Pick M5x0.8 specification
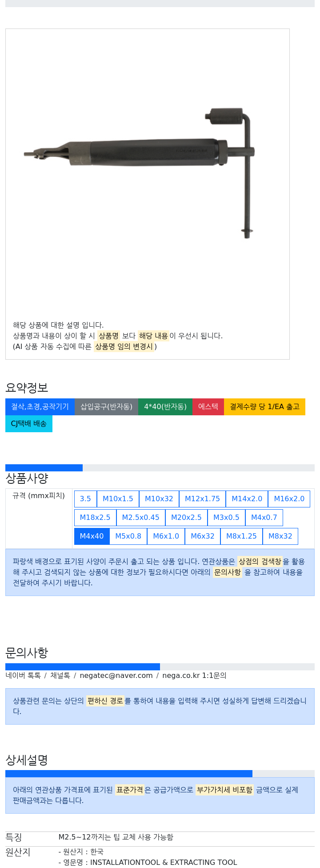 128,536
